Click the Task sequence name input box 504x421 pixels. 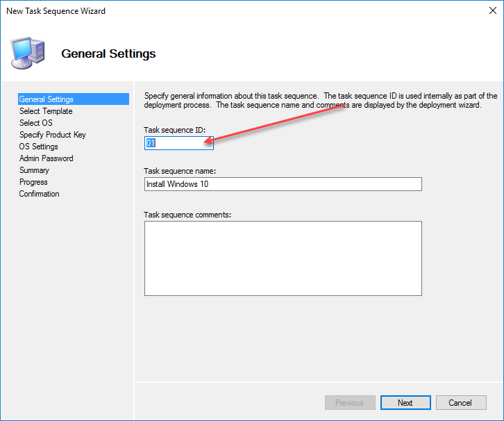283,184
